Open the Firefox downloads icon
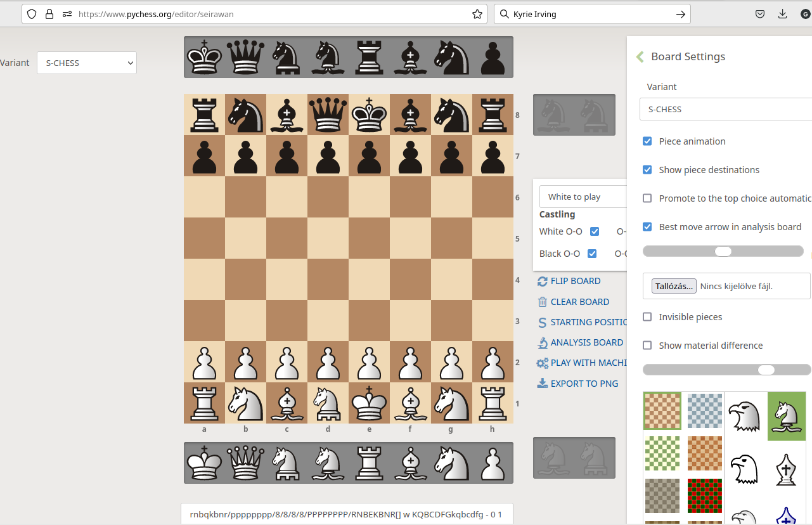812x525 pixels. point(782,14)
